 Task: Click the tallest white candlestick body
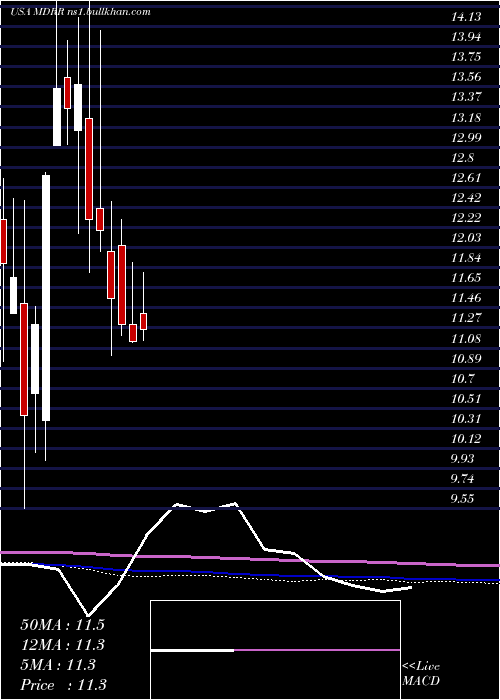point(46,298)
